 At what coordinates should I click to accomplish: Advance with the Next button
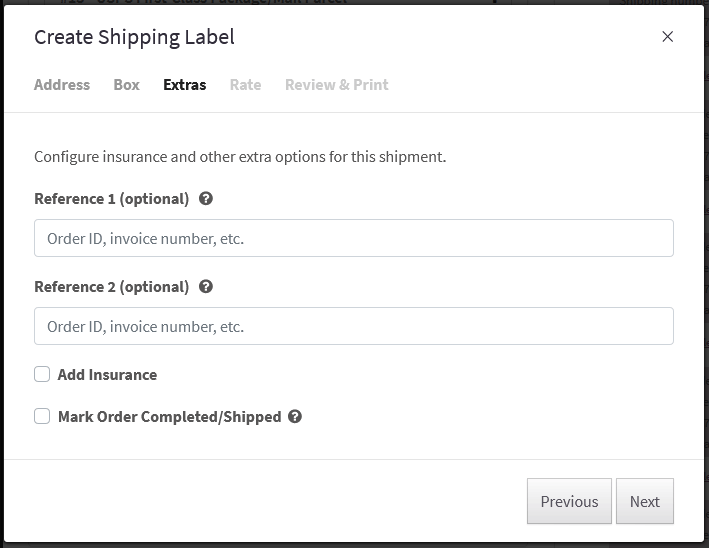pyautogui.click(x=645, y=501)
